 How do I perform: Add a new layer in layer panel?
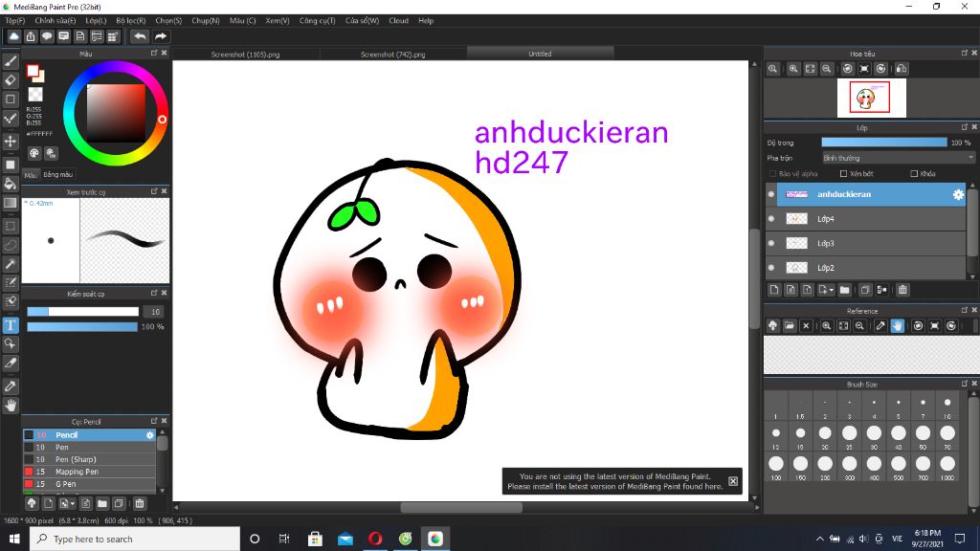[774, 290]
